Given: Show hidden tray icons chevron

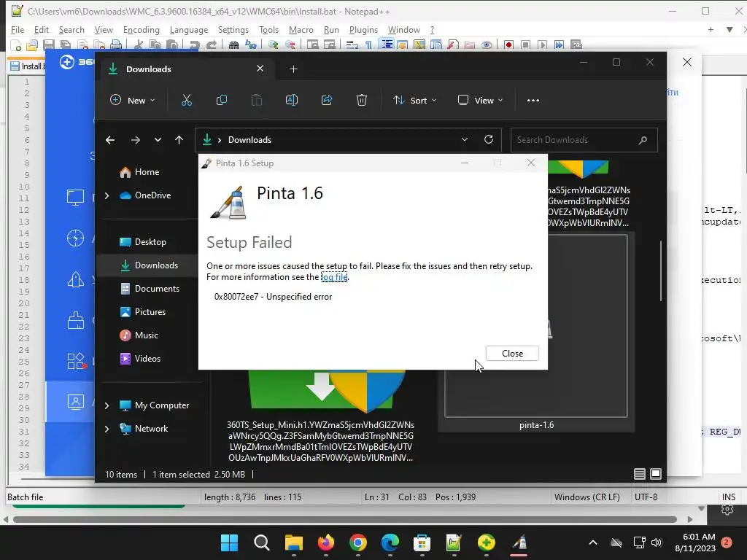Looking at the screenshot, I should pos(593,542).
